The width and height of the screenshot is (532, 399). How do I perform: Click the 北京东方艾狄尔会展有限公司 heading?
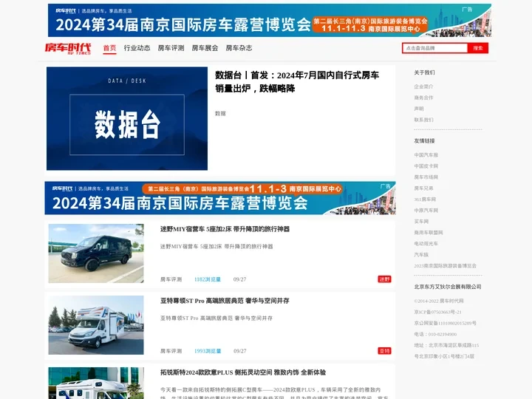(x=448, y=287)
